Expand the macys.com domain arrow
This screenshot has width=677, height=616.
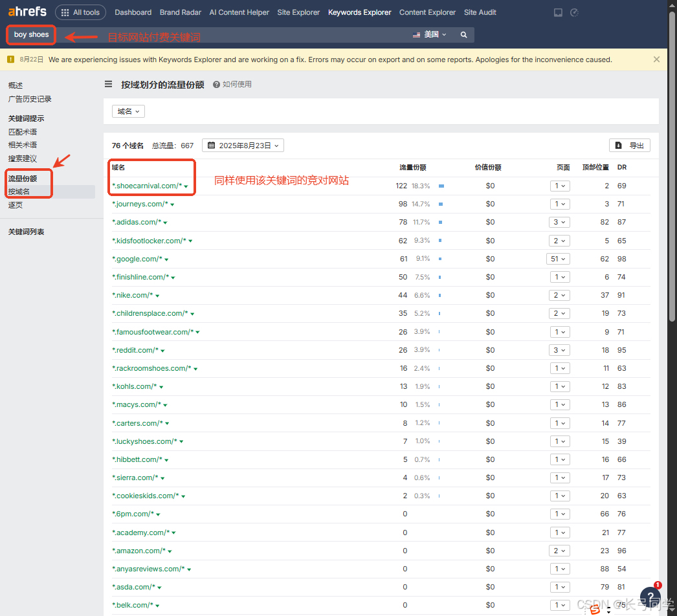pos(165,405)
